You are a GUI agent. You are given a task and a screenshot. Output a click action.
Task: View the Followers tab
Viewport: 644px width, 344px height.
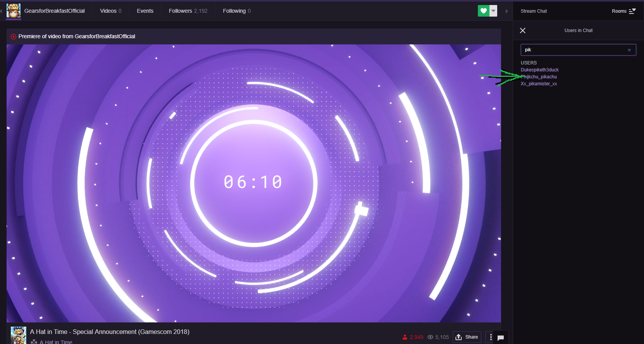click(x=188, y=11)
